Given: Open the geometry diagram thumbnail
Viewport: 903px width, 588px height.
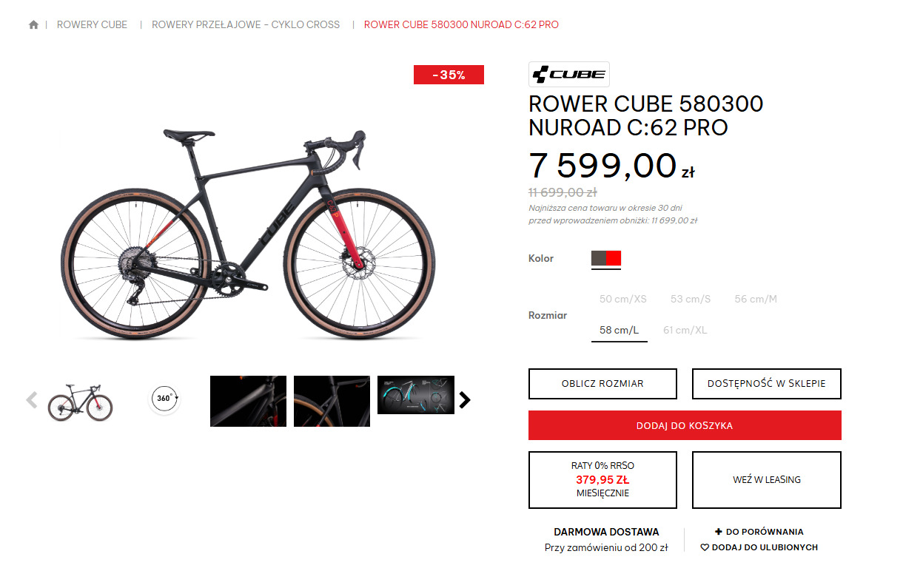Looking at the screenshot, I should pyautogui.click(x=416, y=394).
